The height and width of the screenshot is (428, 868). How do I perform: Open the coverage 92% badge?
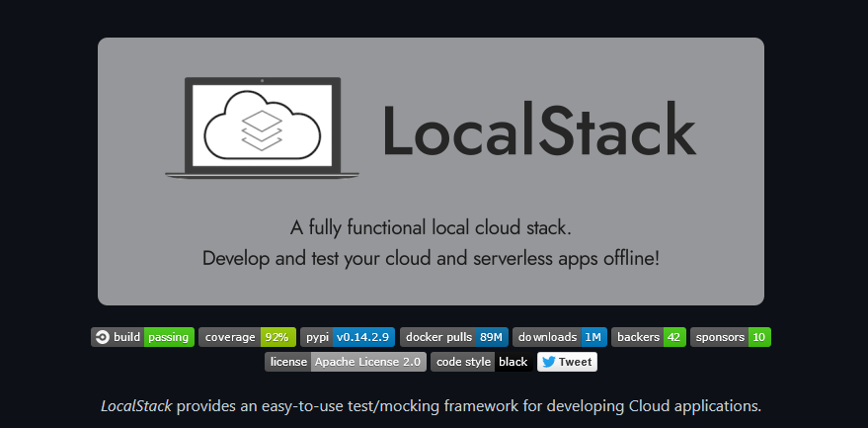[248, 337]
